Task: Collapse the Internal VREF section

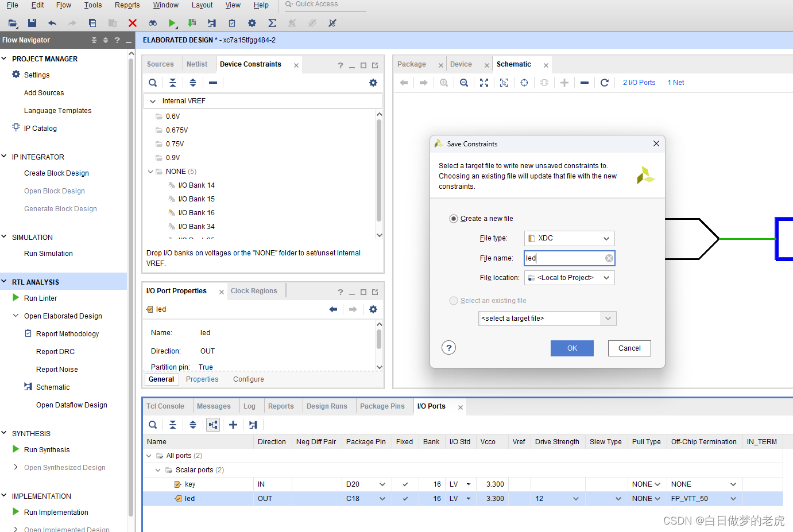Action: click(x=153, y=101)
